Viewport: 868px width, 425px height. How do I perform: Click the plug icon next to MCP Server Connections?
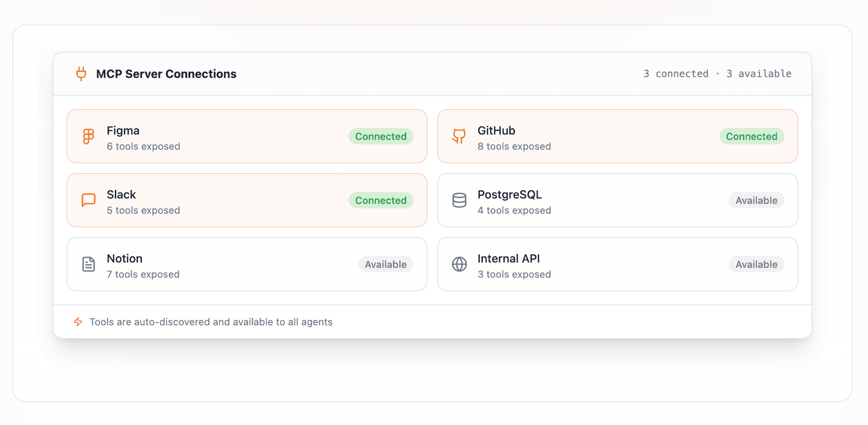81,74
